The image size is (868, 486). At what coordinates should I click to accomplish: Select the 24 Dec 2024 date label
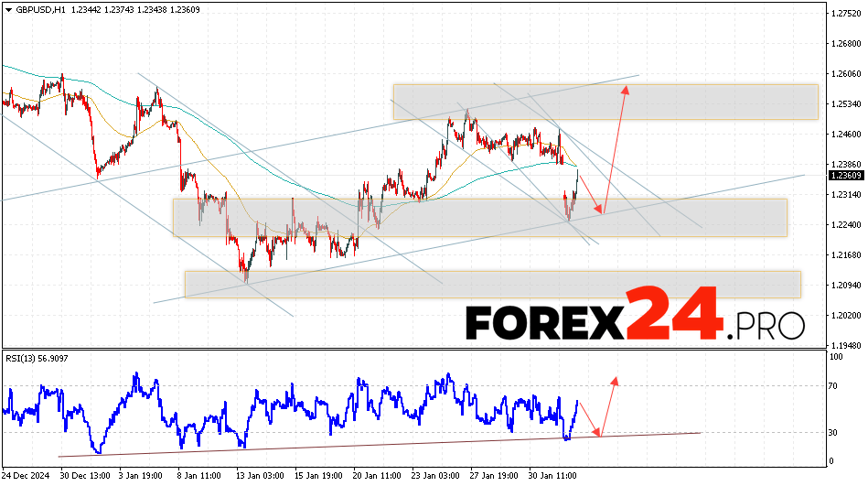click(26, 476)
